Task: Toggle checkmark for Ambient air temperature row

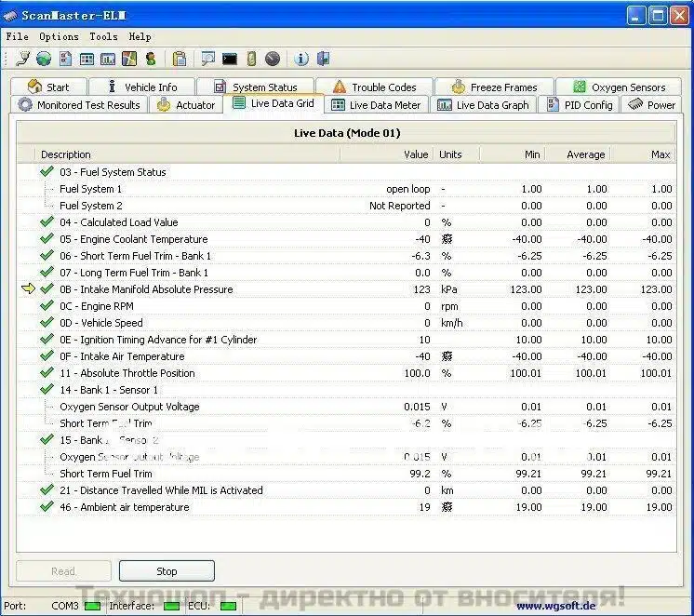Action: pos(47,507)
